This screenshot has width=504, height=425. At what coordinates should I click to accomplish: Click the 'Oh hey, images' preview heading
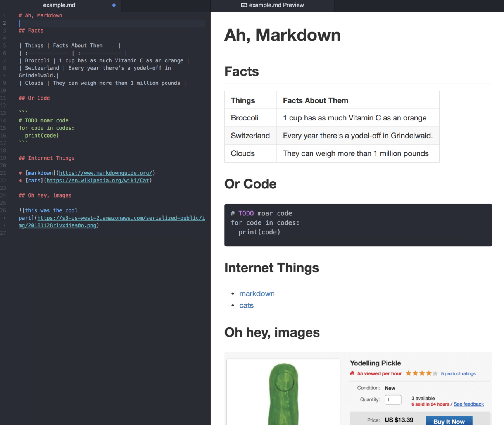pos(272,332)
